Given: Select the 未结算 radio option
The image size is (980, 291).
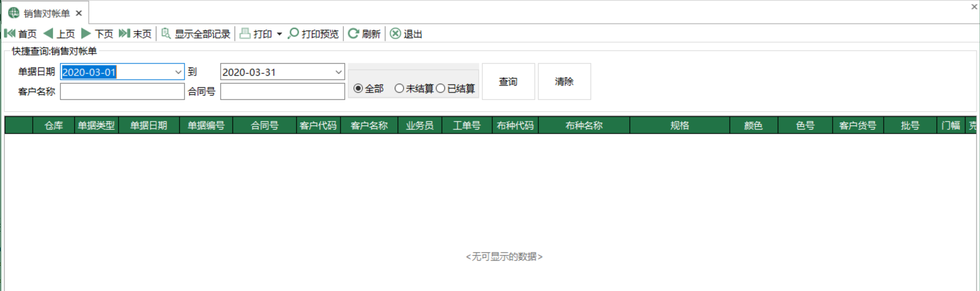Looking at the screenshot, I should point(414,88).
